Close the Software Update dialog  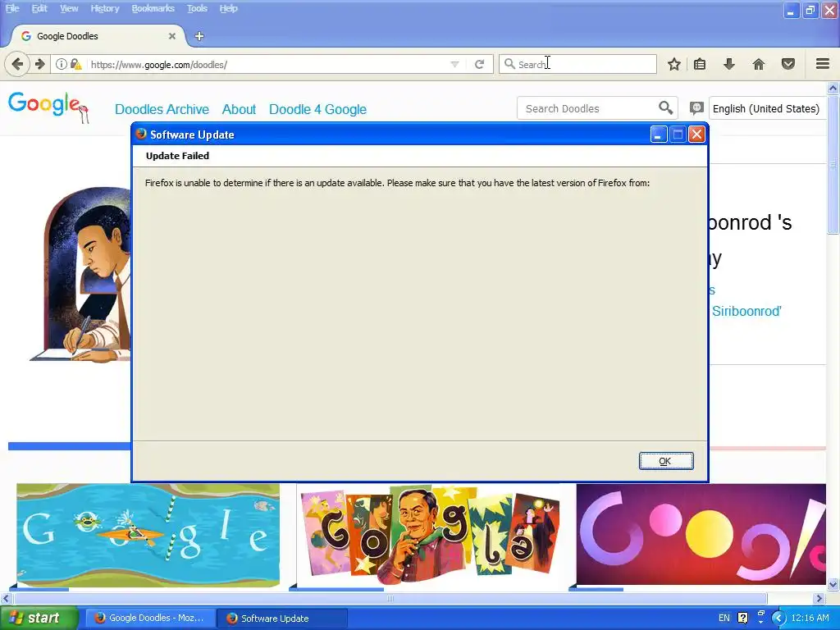coord(696,135)
